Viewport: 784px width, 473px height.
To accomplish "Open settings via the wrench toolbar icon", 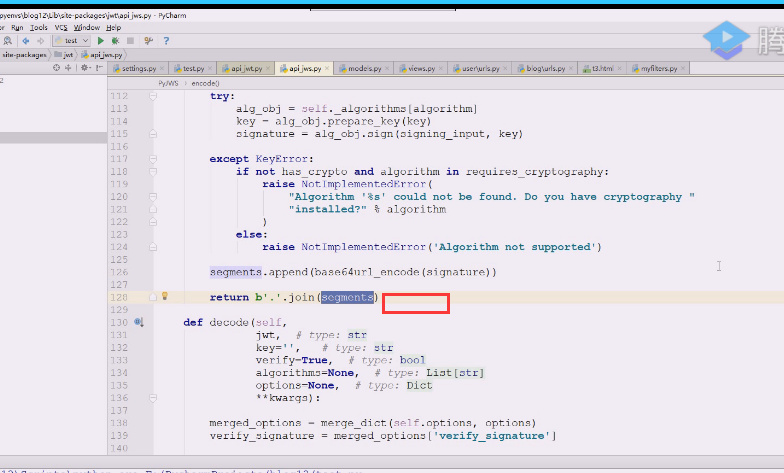I will 148,41.
